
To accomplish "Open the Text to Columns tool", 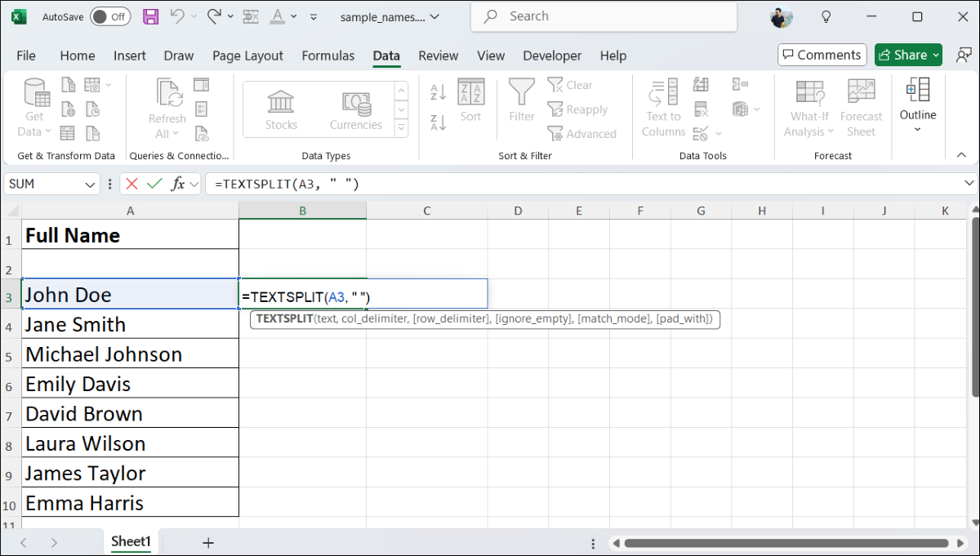I will 663,108.
